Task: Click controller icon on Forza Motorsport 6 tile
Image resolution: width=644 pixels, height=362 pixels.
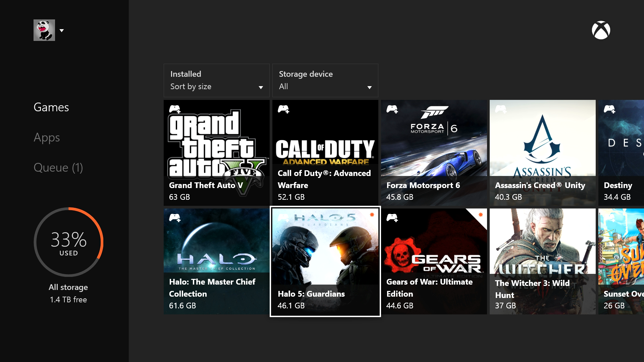Action: [392, 109]
